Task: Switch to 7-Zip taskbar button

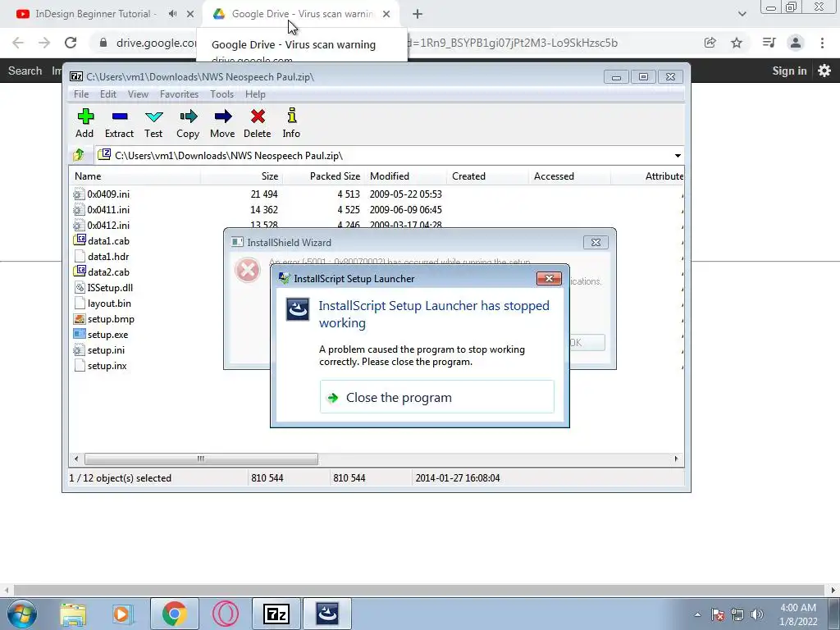Action: (x=276, y=614)
